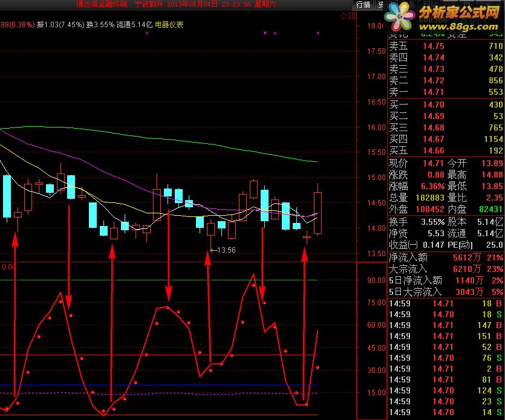This screenshot has width=505, height=420.
Task: Click the 流通5.14亿 text in chart header
Action: (134, 24)
